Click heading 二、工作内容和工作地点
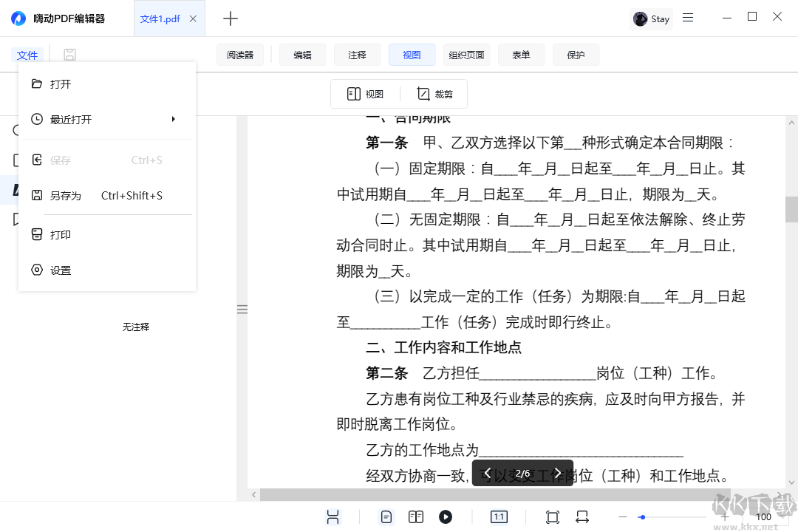The image size is (798, 532). tap(444, 348)
